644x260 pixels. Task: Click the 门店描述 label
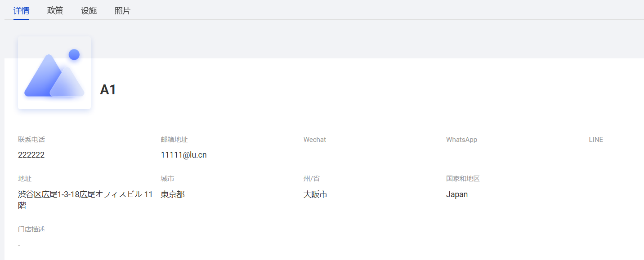point(31,229)
